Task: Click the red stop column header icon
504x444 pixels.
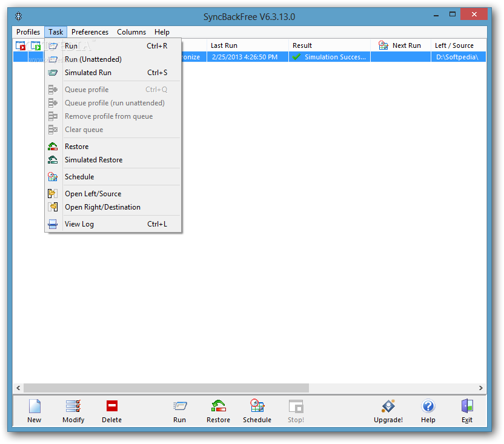Action: point(21,45)
